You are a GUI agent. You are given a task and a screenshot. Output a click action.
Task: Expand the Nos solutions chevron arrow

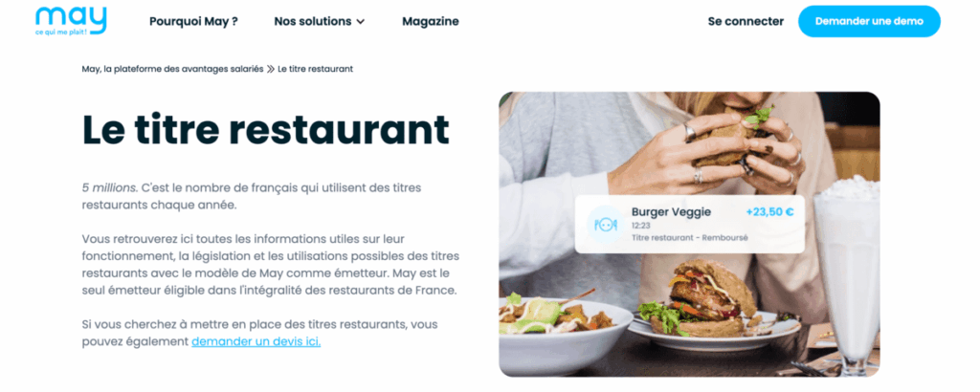point(361,22)
